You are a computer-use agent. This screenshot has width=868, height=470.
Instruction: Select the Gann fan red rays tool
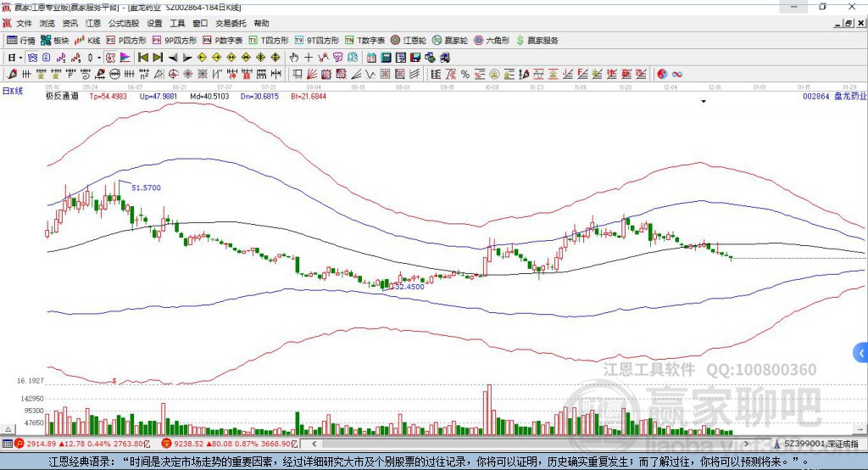312,75
